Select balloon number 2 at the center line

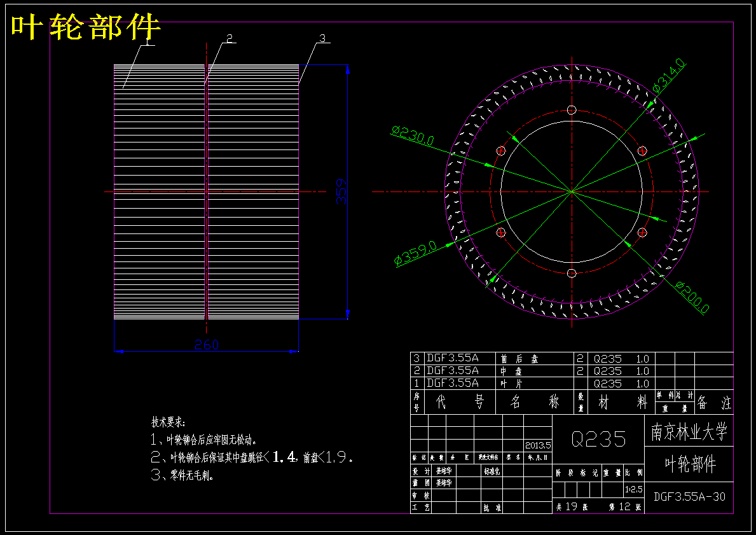(230, 39)
